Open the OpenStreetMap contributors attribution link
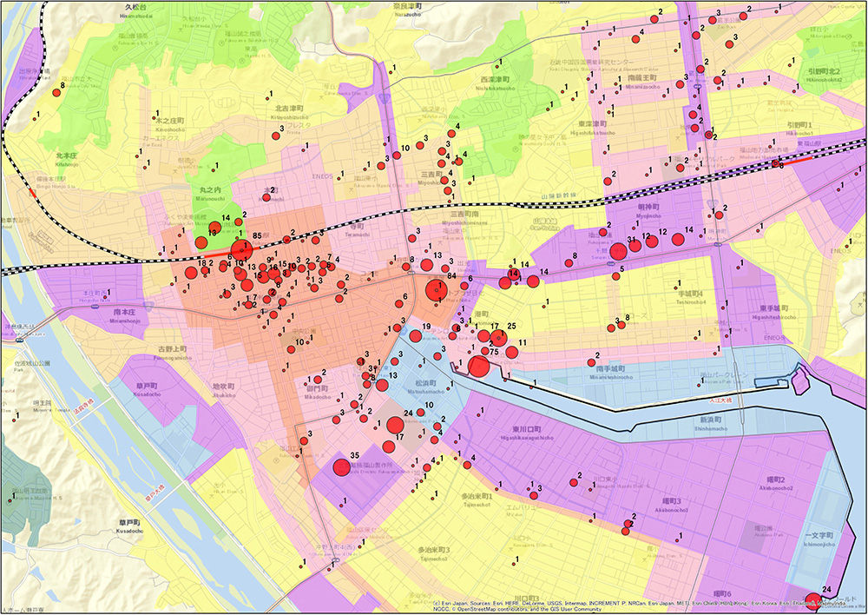Viewport: 868px width, 615px height. tap(506, 609)
